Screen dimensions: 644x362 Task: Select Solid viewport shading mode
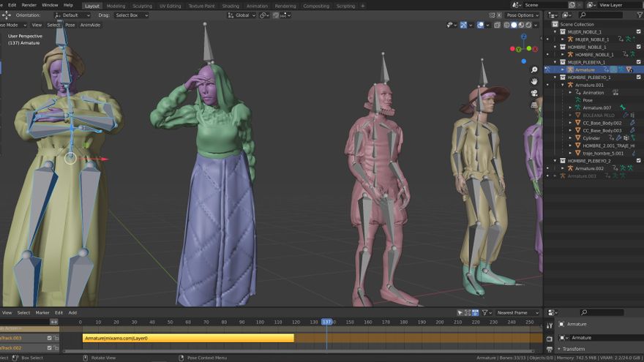tap(514, 25)
